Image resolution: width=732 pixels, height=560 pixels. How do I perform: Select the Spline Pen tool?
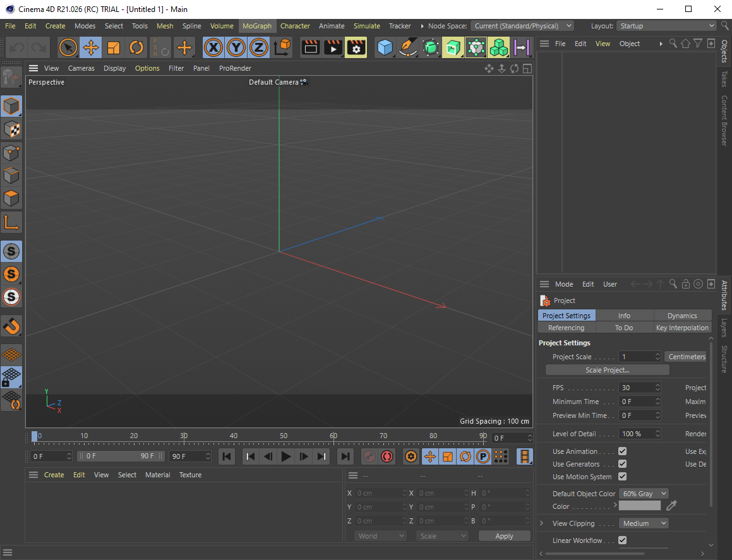tap(407, 47)
